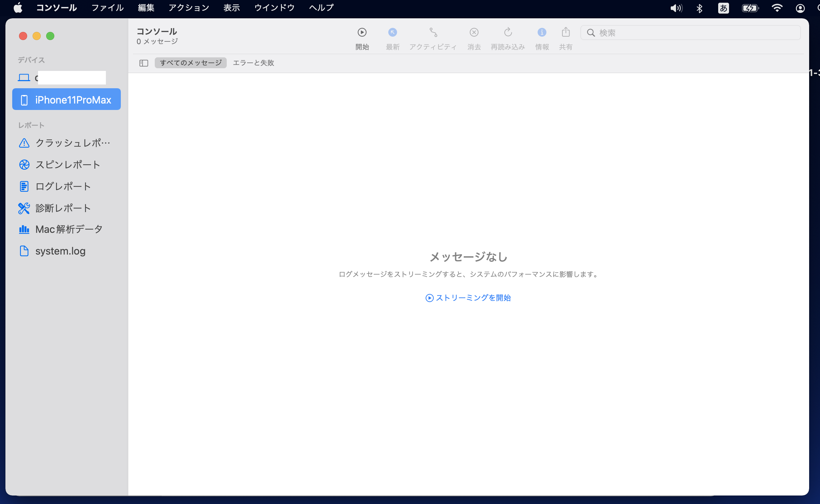Click the 最新 arrow toolbar icon
Image resolution: width=820 pixels, height=504 pixels.
point(392,33)
